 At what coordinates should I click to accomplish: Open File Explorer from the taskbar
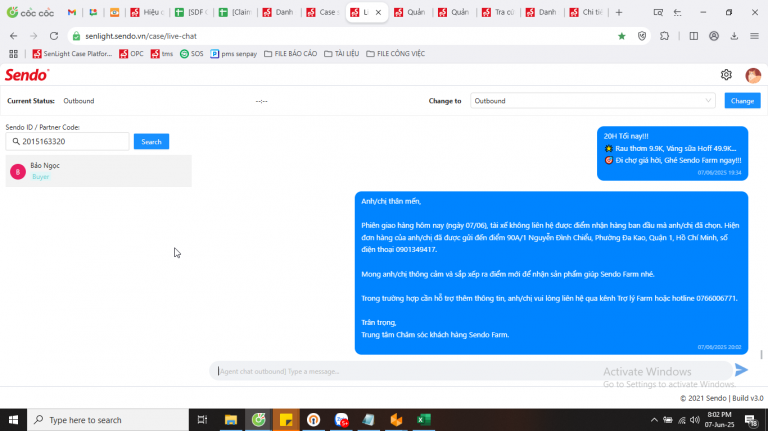click(x=231, y=420)
